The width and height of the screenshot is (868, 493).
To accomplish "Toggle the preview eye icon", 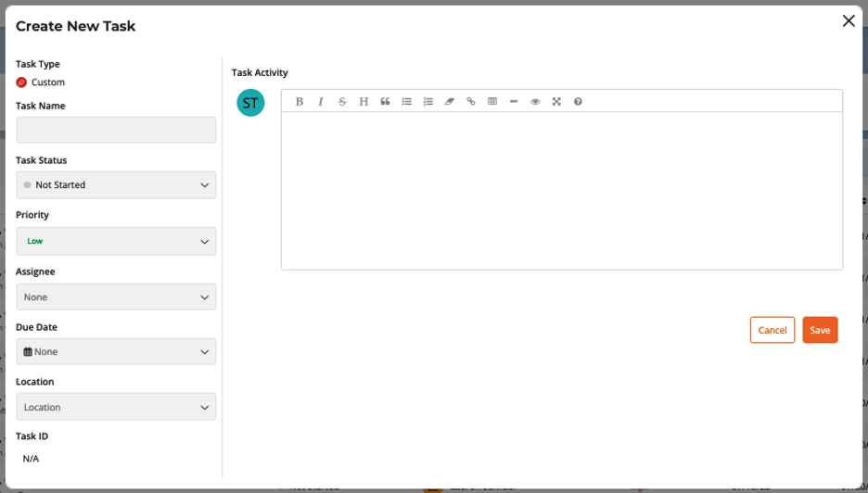I will 535,101.
